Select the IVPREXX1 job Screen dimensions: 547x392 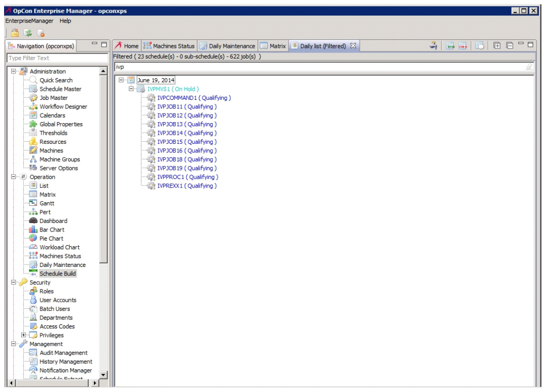coord(187,186)
